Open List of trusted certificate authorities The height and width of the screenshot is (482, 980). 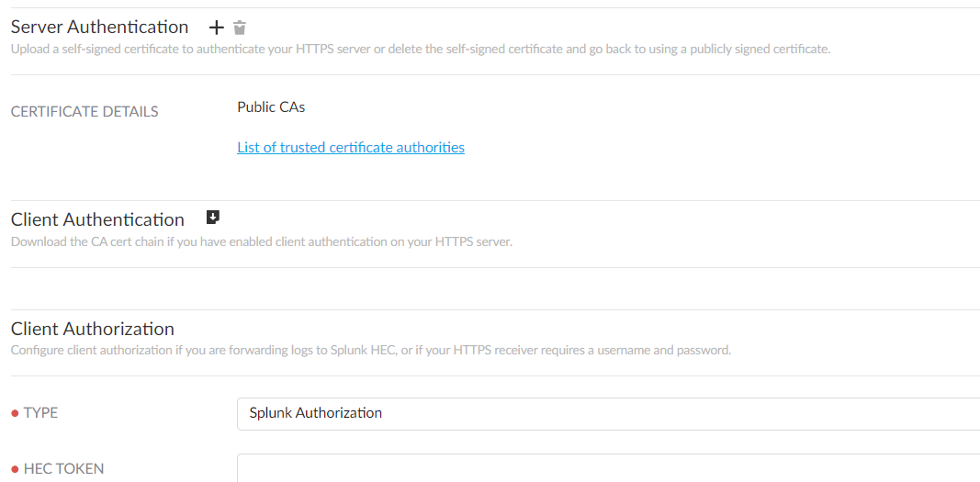[350, 147]
